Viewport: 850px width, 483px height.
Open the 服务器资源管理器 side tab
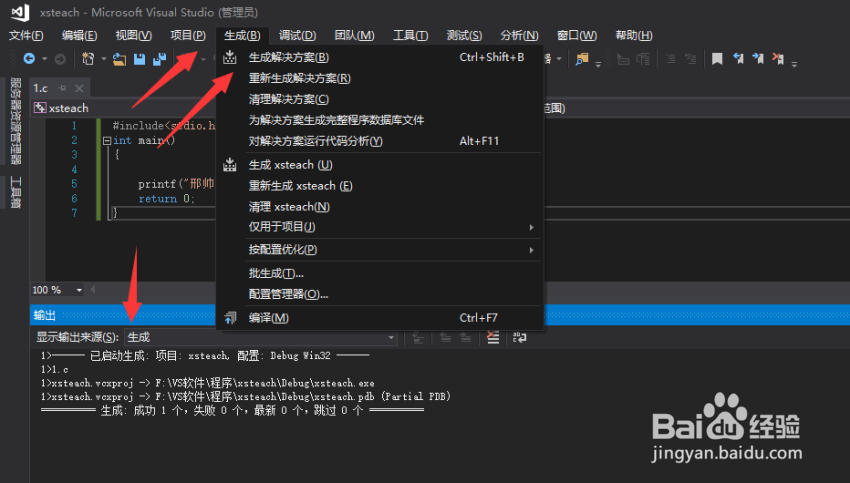tap(16, 120)
